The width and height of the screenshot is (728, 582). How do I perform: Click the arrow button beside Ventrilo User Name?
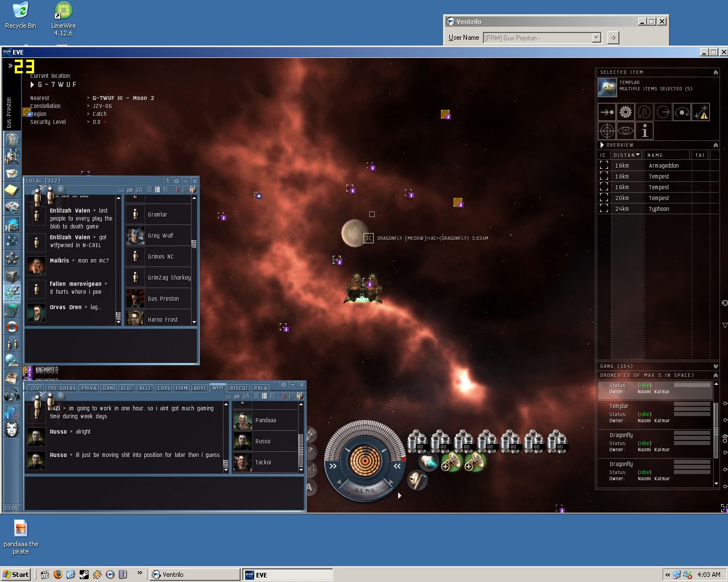(x=613, y=38)
